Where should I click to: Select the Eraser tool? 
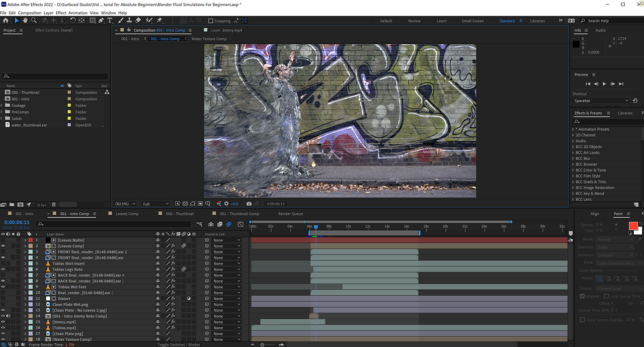[x=137, y=21]
